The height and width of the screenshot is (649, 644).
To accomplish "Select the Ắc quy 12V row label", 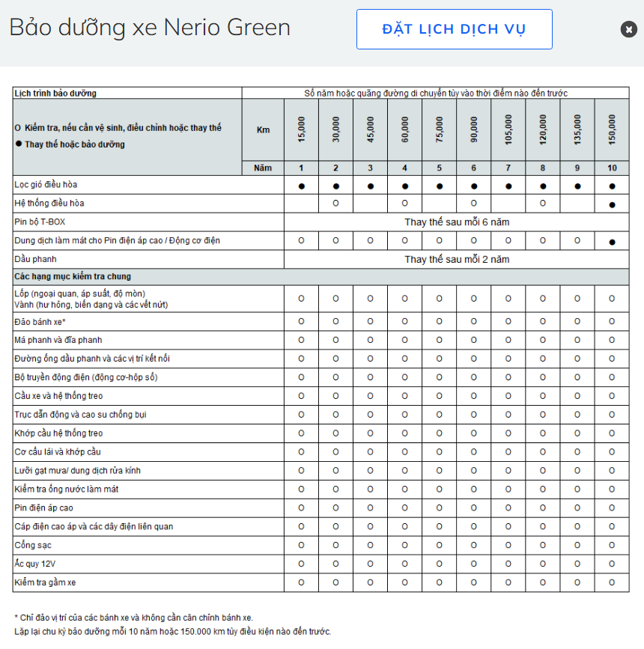I will click(x=34, y=564).
